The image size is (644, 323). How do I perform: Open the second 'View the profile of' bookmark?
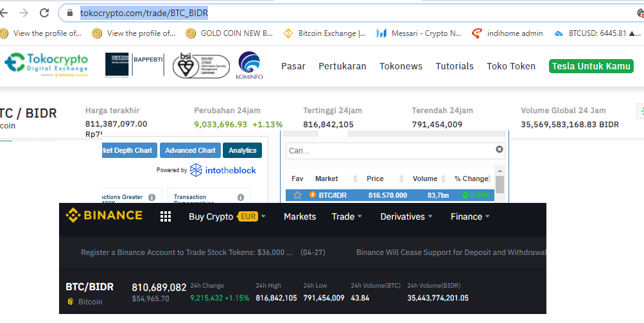coord(134,33)
